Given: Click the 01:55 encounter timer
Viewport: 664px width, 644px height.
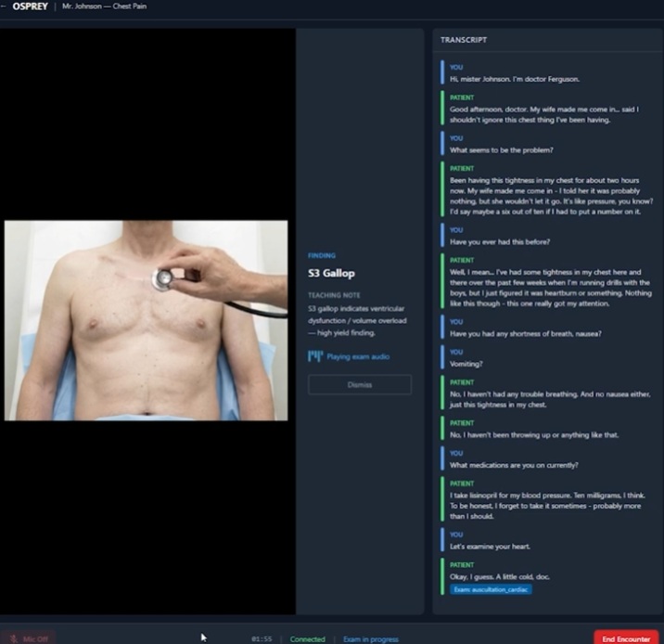Looking at the screenshot, I should 261,638.
